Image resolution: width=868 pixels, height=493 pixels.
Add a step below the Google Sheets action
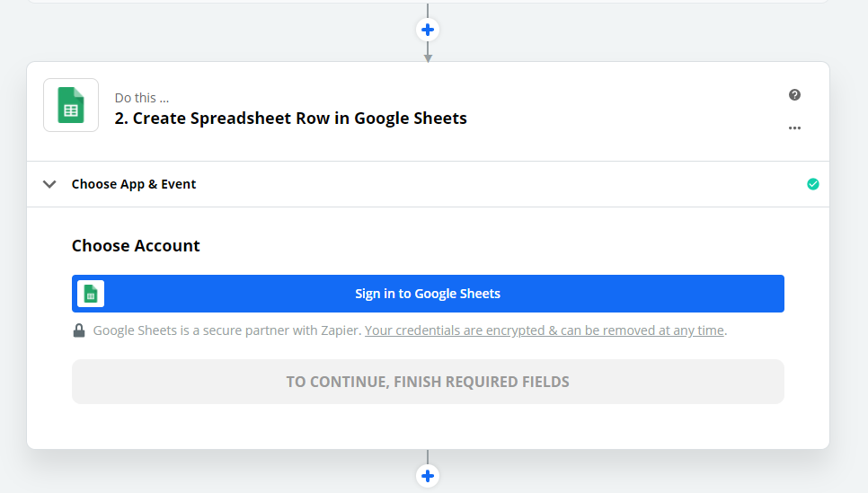428,476
